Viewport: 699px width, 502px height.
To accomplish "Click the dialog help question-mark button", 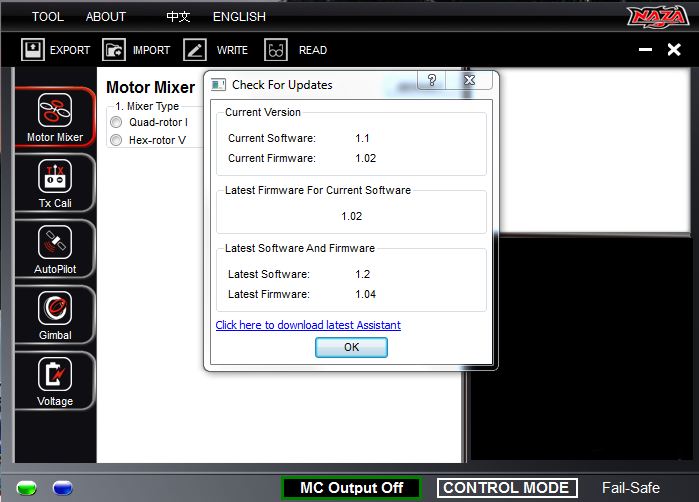I will [x=432, y=81].
